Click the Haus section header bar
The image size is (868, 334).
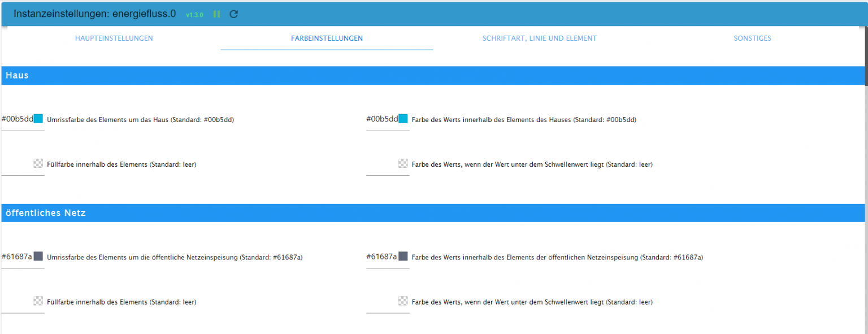coord(226,75)
